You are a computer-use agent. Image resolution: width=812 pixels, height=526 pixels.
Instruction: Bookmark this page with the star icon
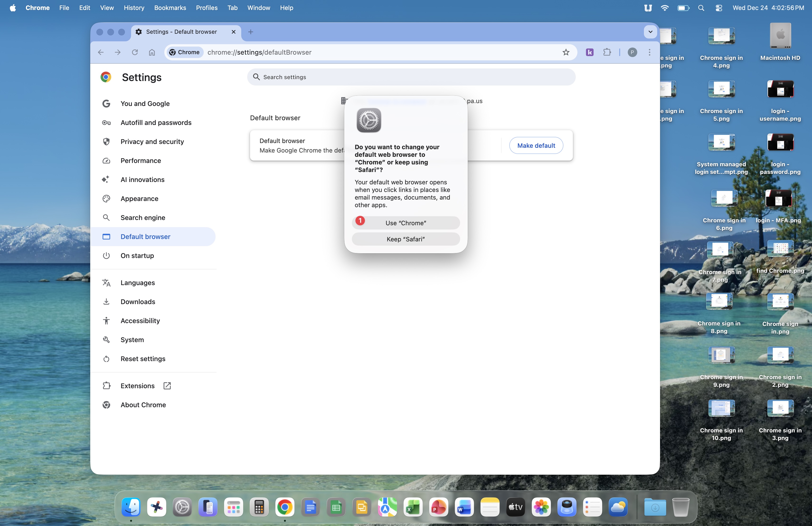pyautogui.click(x=566, y=52)
